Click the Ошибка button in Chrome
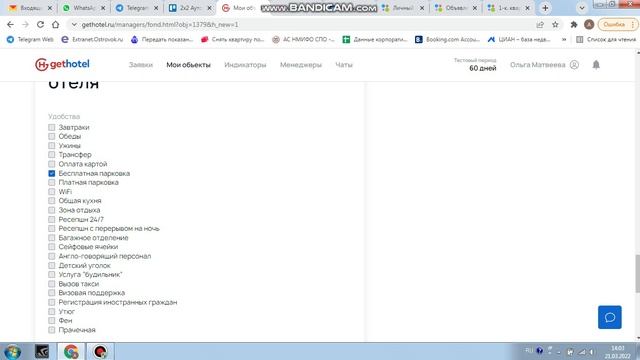 click(x=617, y=24)
